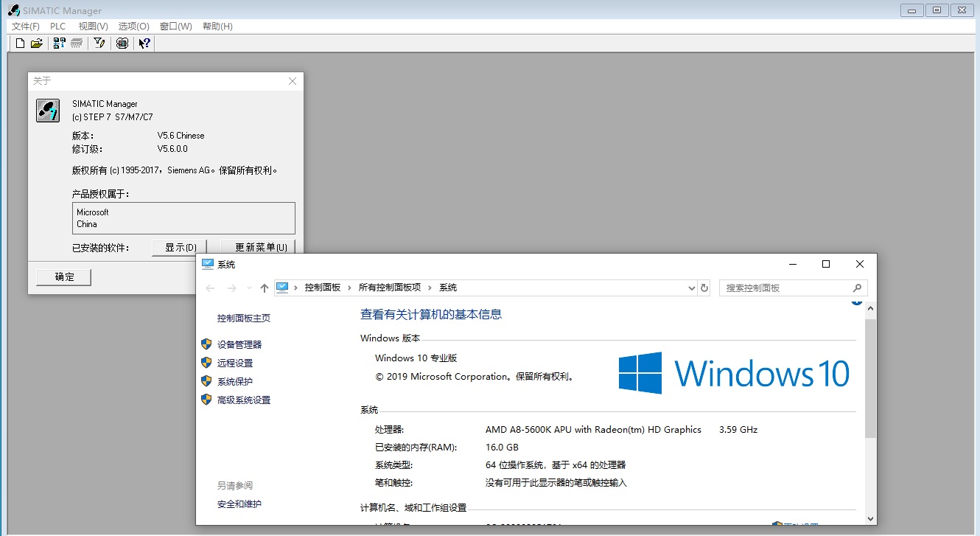Click the search magnifier icon
This screenshot has width=980, height=536.
(857, 288)
